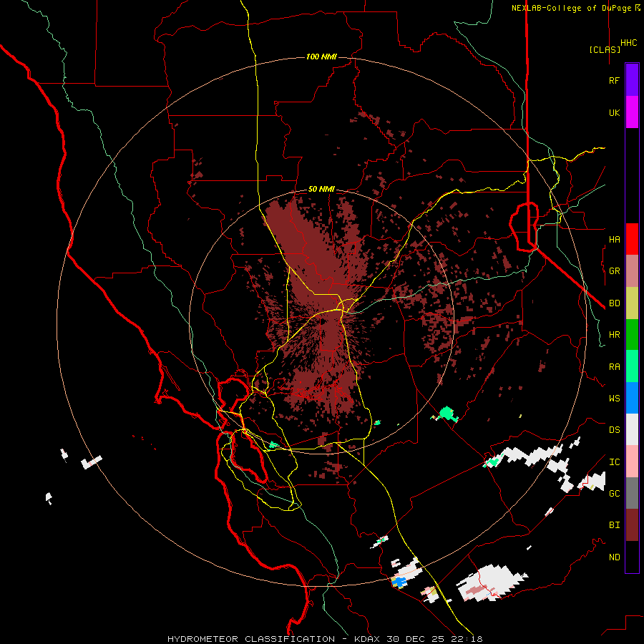Select the GR dusty-pink legend swatch
Image resolution: width=644 pixels, height=644 pixels.
coord(632,271)
